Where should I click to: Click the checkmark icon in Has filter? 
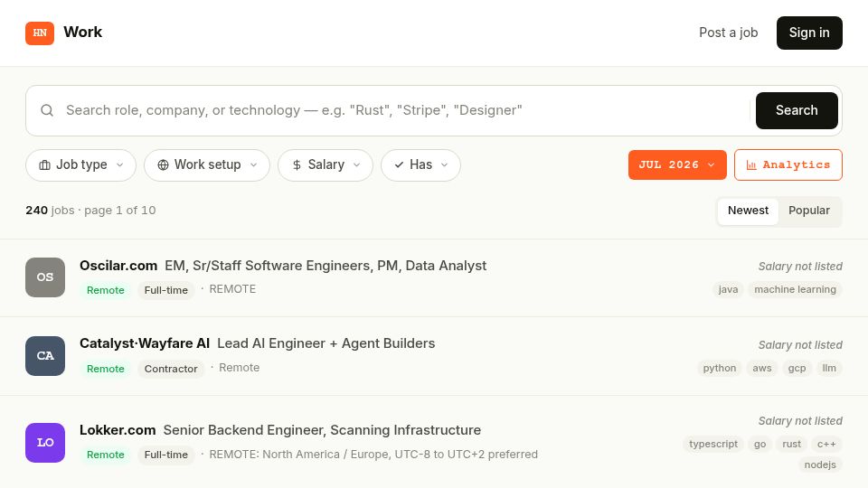click(x=399, y=164)
